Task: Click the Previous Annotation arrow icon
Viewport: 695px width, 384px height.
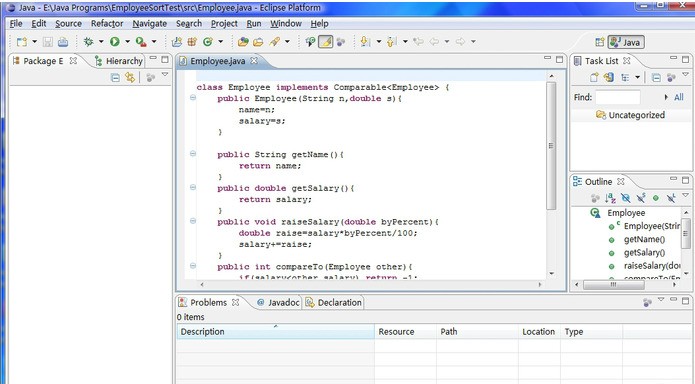Action: coord(392,42)
